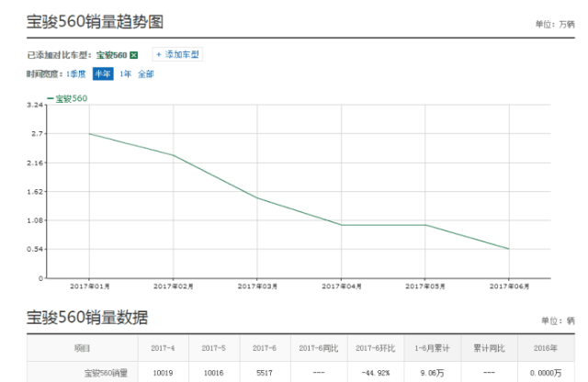The width and height of the screenshot is (588, 382).
Task: Click the 5517 sales cell
Action: tap(265, 373)
